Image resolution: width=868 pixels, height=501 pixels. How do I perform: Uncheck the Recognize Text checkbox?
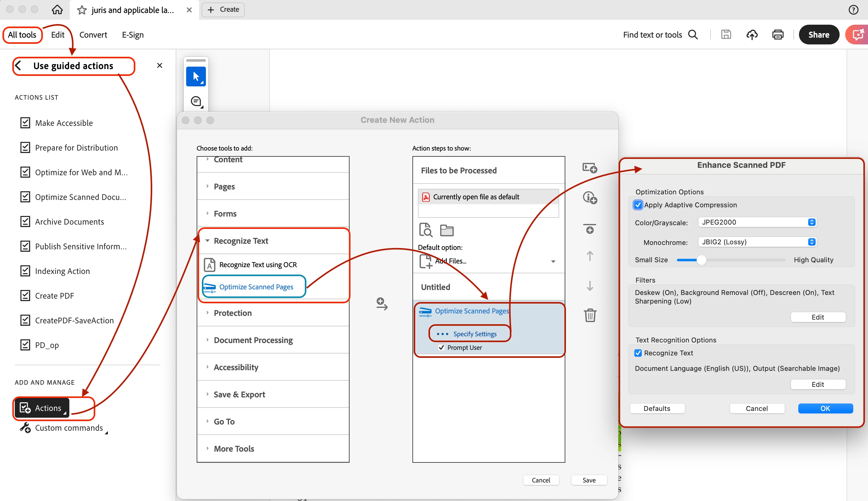tap(638, 353)
